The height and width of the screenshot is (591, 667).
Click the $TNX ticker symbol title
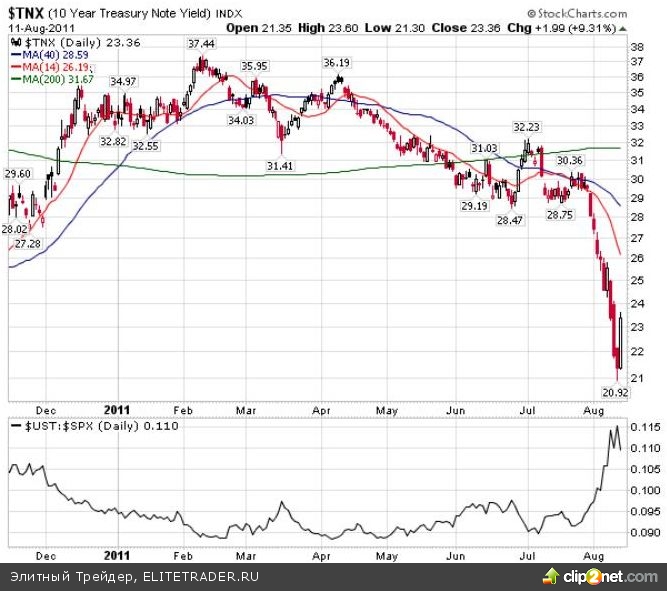pyautogui.click(x=24, y=13)
